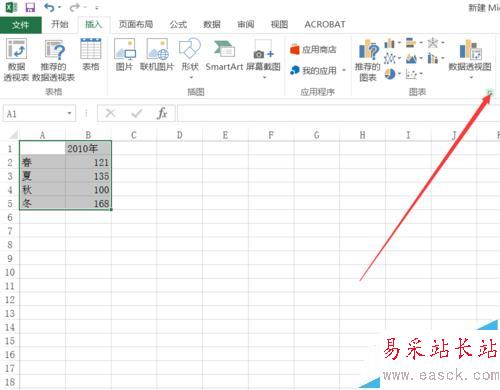The height and width of the screenshot is (390, 500).
Task: Click cell with value 121
Action: pyautogui.click(x=88, y=162)
